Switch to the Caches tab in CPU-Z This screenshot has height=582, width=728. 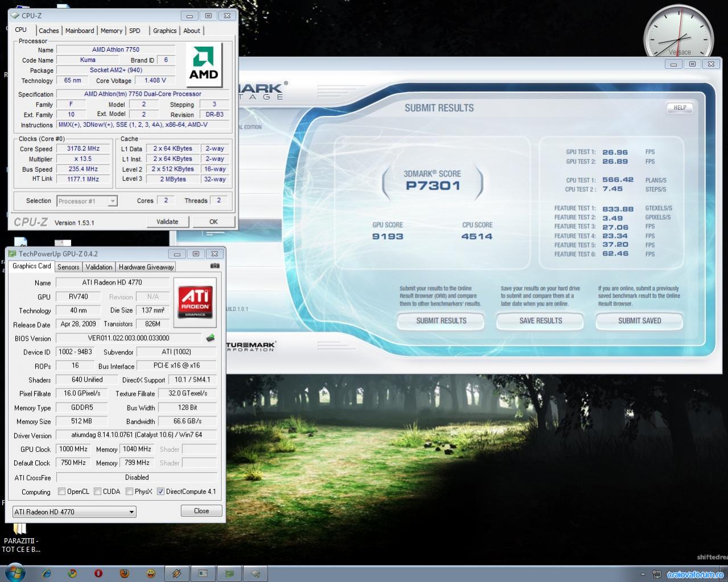[49, 31]
